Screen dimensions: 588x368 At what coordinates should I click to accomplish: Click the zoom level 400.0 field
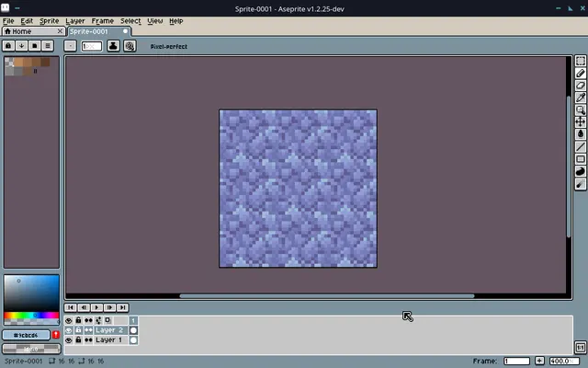(564, 361)
